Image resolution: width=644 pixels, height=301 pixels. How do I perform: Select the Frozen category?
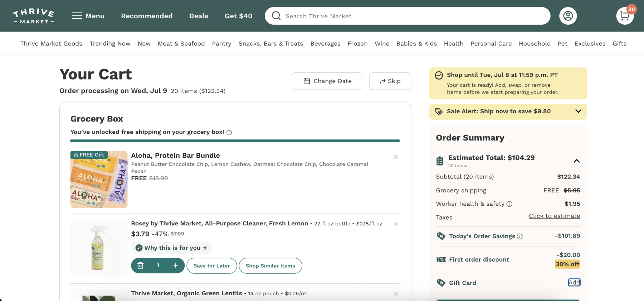click(x=358, y=43)
